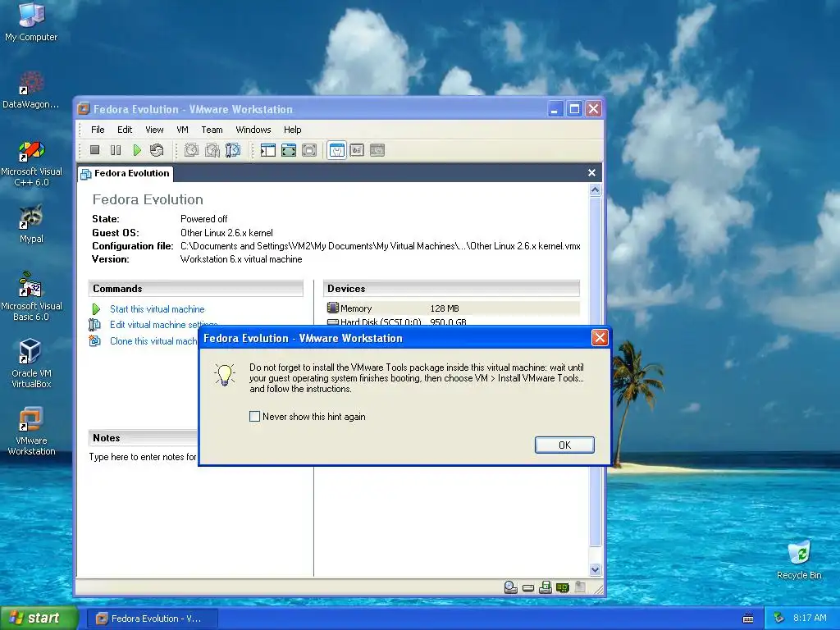Screen dimensions: 840x630
Task: Click the floppy drive status bar icon
Action: [x=546, y=587]
